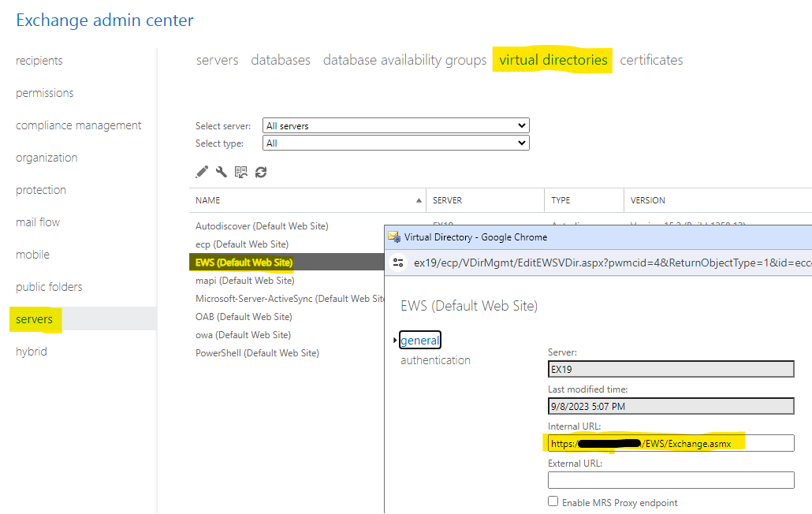This screenshot has width=812, height=514.
Task: Open mobile in the sidebar
Action: pyautogui.click(x=32, y=255)
